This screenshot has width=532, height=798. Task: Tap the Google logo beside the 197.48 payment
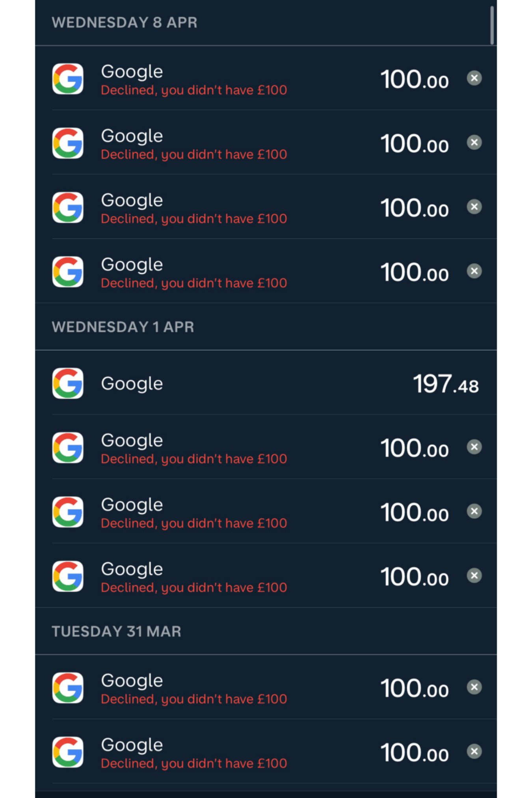pyautogui.click(x=68, y=383)
